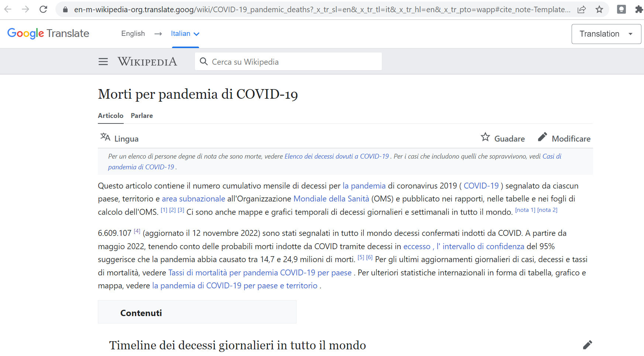Image resolution: width=644 pixels, height=356 pixels.
Task: Open the browser extensions puzzle icon
Action: pyautogui.click(x=638, y=9)
